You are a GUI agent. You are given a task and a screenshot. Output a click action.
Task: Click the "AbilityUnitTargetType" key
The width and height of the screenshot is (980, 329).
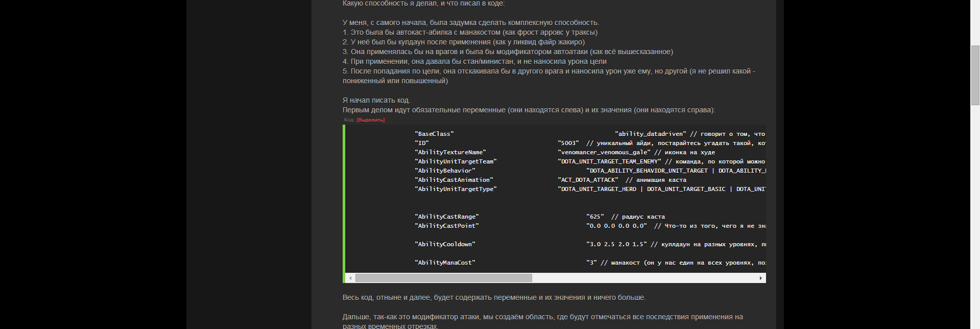456,189
